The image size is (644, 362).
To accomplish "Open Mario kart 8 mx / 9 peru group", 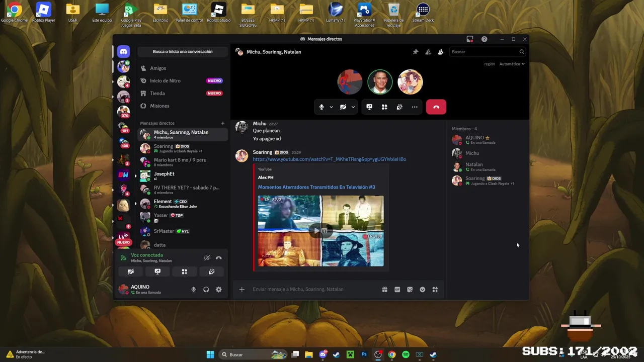I will (183, 162).
